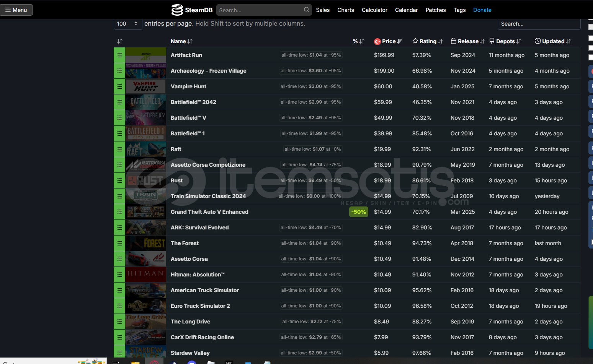Viewport: 593px width, 364px height.
Task: Click the list icon for ARK: Survival Evolved
Action: (x=119, y=227)
